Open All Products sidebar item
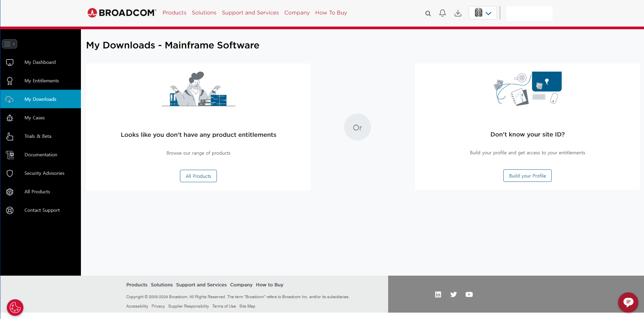The image size is (644, 319). (x=41, y=192)
